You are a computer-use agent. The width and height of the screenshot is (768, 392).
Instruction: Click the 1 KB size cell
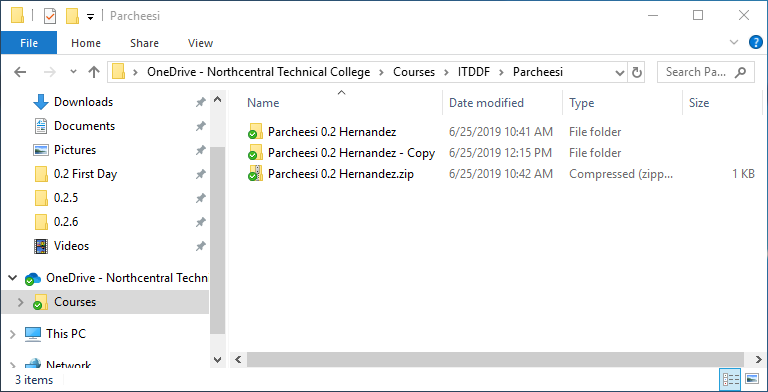pyautogui.click(x=743, y=174)
